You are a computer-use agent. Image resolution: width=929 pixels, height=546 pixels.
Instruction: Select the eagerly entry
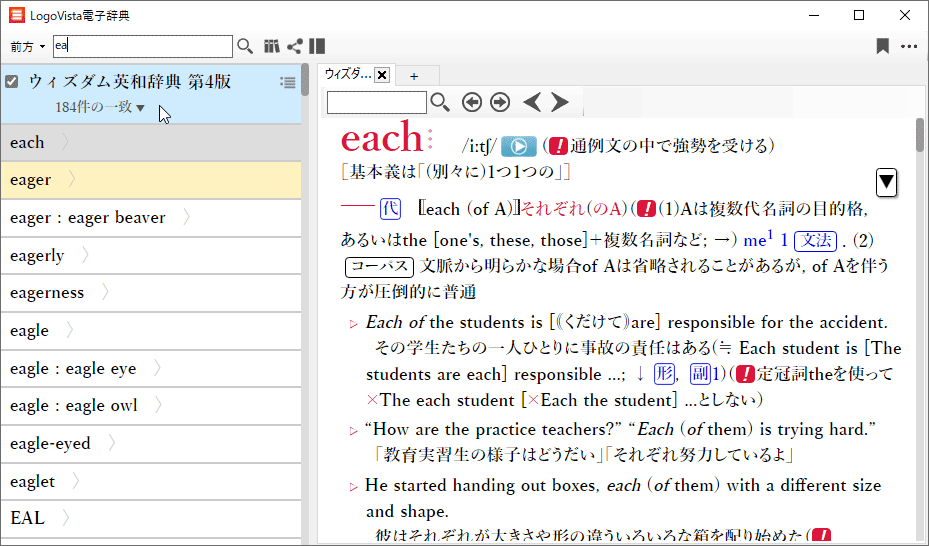tap(150, 255)
